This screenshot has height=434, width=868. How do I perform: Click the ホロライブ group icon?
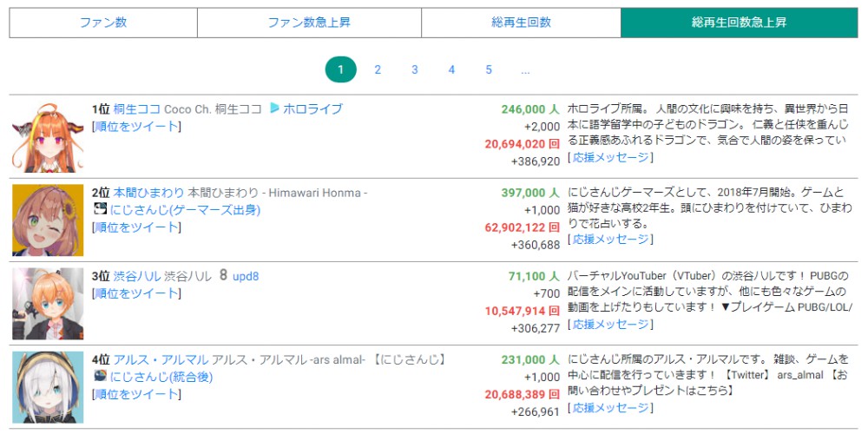(x=274, y=108)
